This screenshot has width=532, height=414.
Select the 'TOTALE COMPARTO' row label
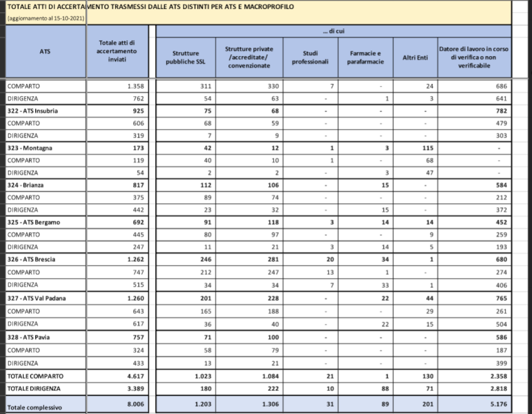pyautogui.click(x=35, y=376)
